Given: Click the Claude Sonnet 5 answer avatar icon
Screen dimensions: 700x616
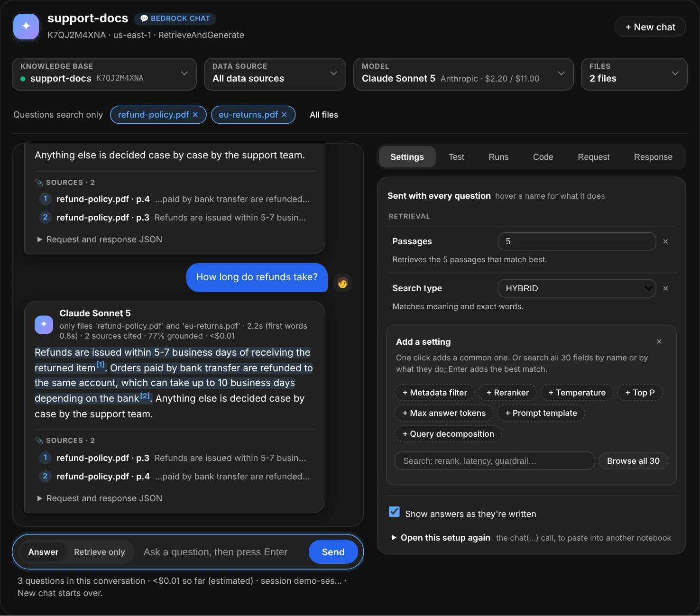Looking at the screenshot, I should point(44,324).
